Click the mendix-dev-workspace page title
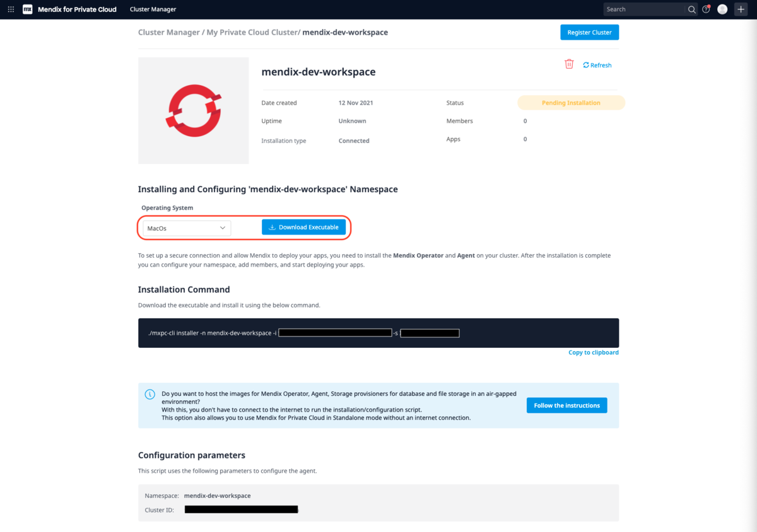The image size is (757, 532). [x=319, y=72]
